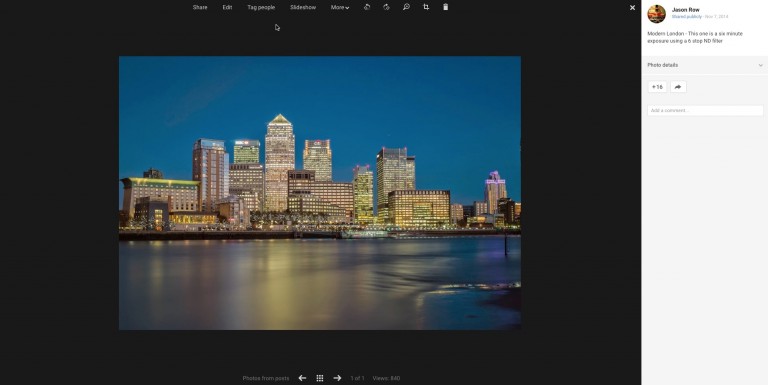The height and width of the screenshot is (385, 768).
Task: Click the Modern London caption text
Action: pyautogui.click(x=695, y=37)
